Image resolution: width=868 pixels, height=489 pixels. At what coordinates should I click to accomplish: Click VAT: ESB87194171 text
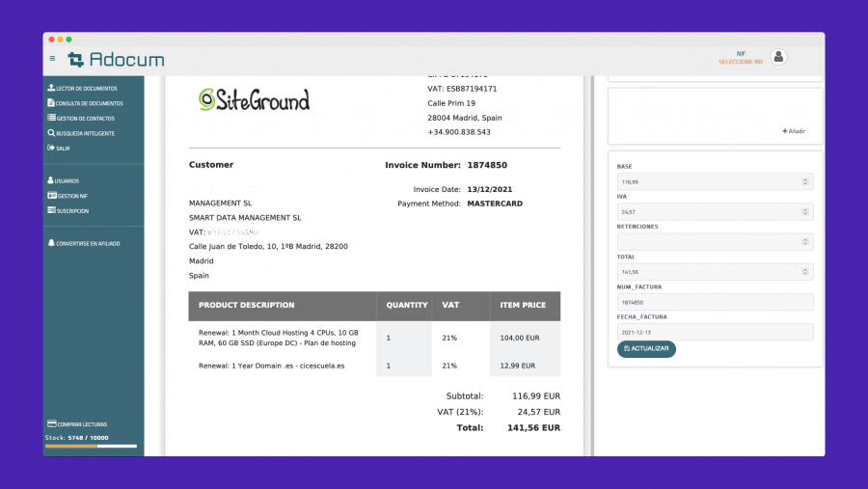[x=462, y=89]
